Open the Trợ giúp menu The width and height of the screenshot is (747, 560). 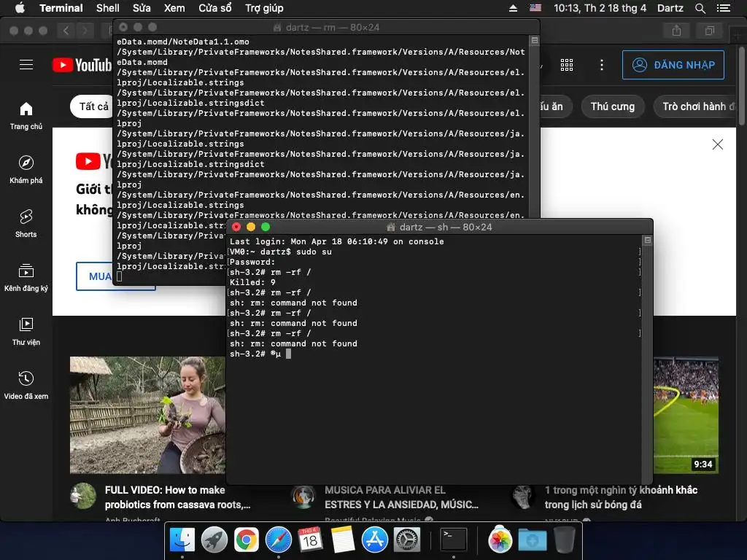(264, 8)
